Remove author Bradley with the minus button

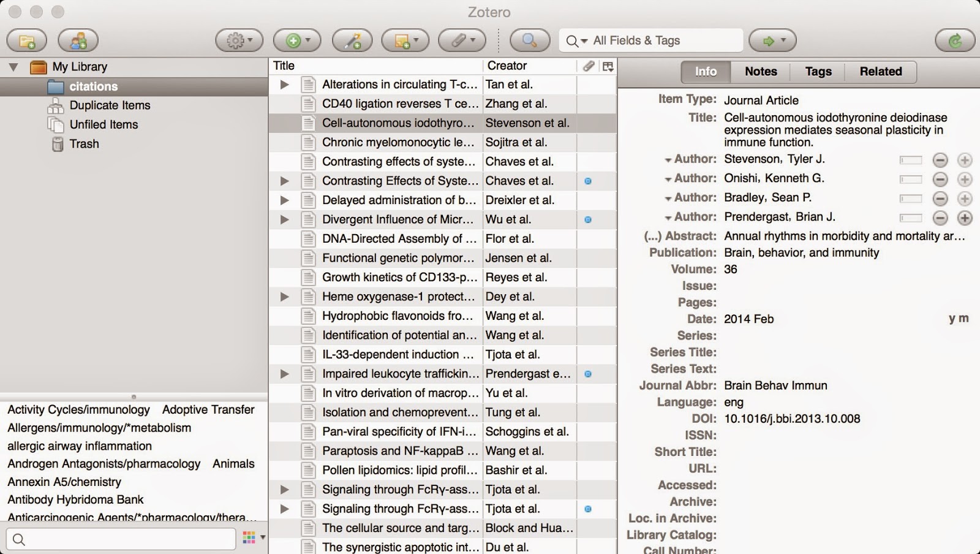(x=940, y=199)
